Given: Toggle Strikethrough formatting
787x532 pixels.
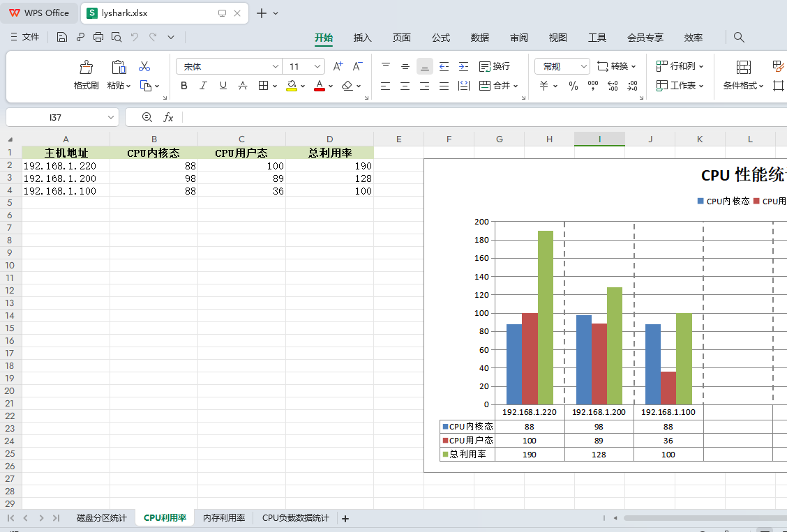Looking at the screenshot, I should (243, 86).
